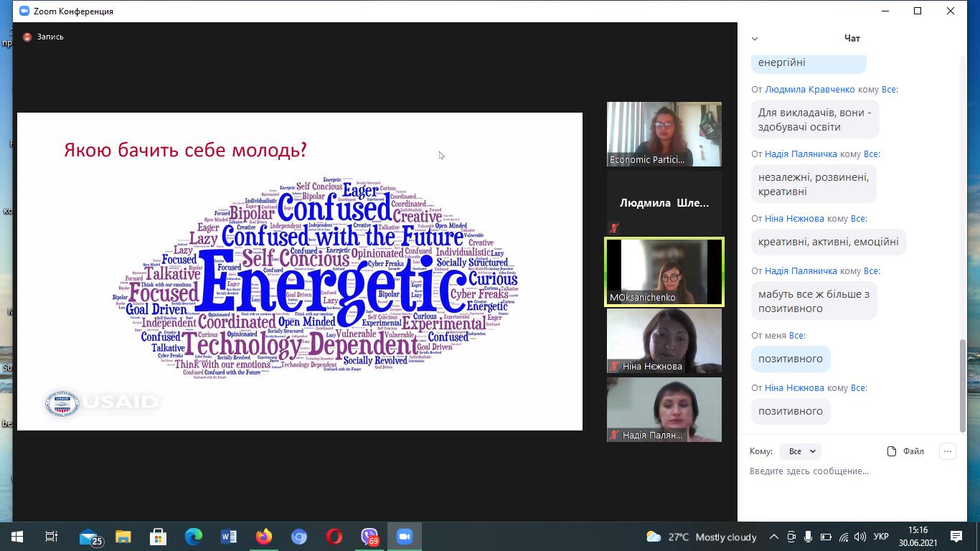
Task: Open the clock showing 15:16
Action: coord(918,537)
